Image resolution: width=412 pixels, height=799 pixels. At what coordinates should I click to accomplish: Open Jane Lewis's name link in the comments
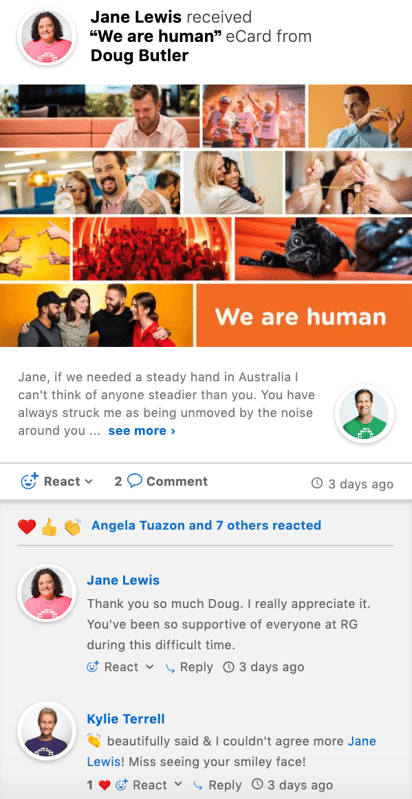tap(123, 580)
